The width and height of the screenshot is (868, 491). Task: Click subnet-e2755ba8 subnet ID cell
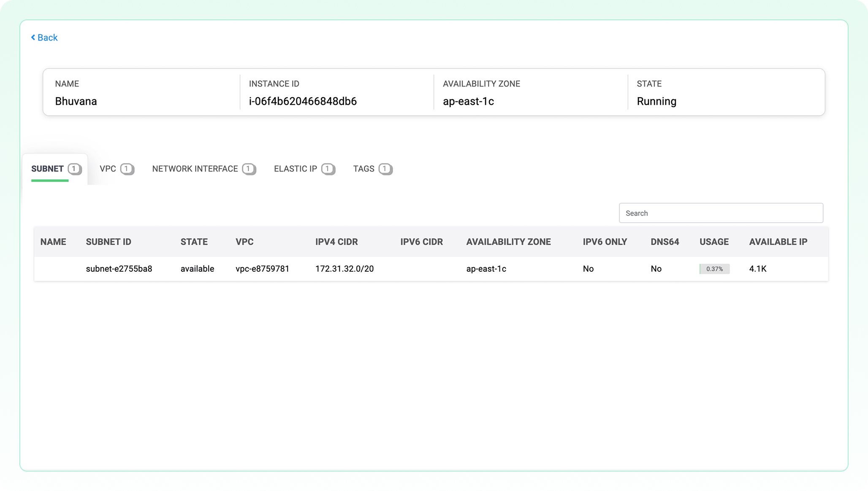click(x=119, y=269)
